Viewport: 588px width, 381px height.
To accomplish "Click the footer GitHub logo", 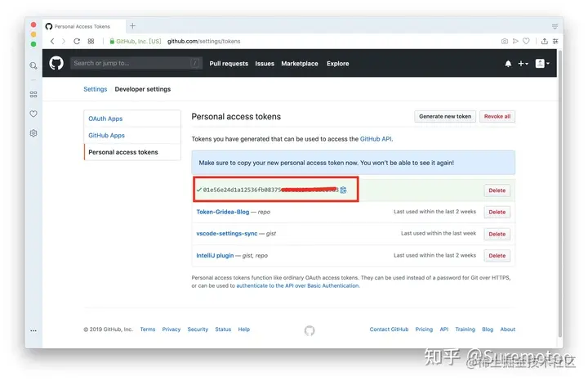I will coord(310,330).
